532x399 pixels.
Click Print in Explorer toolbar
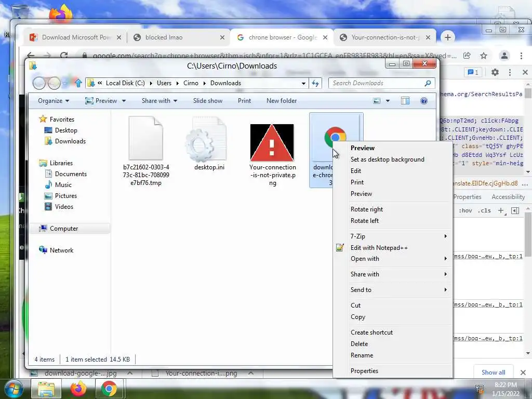coord(244,101)
